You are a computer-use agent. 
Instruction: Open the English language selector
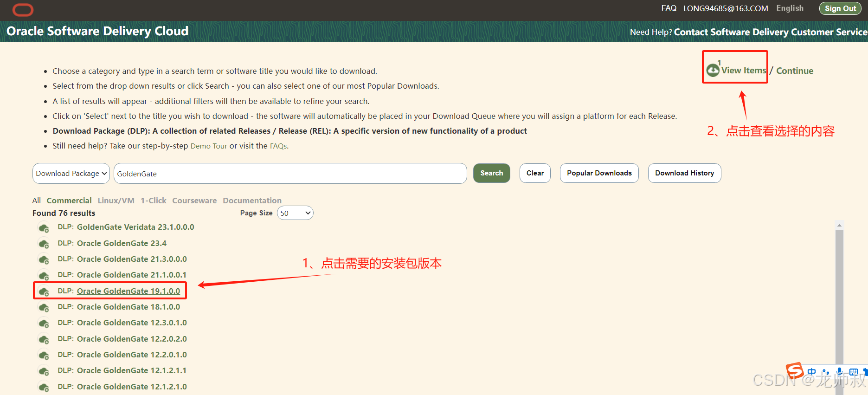click(x=790, y=8)
